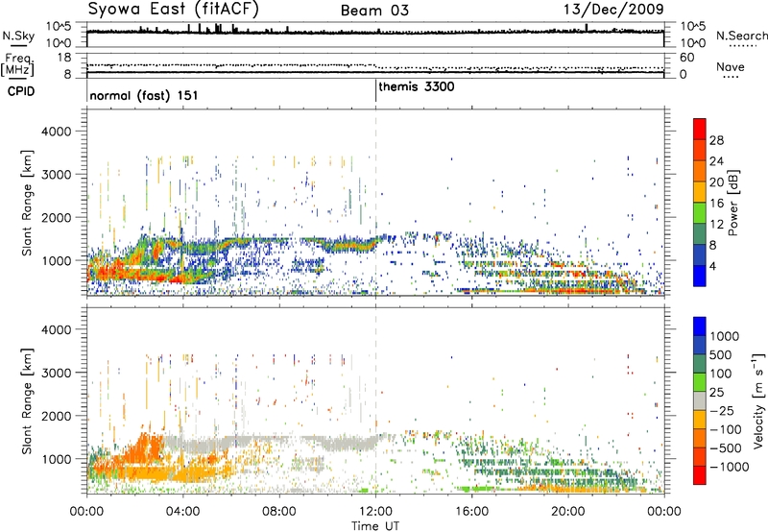
Task: Pick the light green 12–16 dB Power segment
Action: (700, 212)
